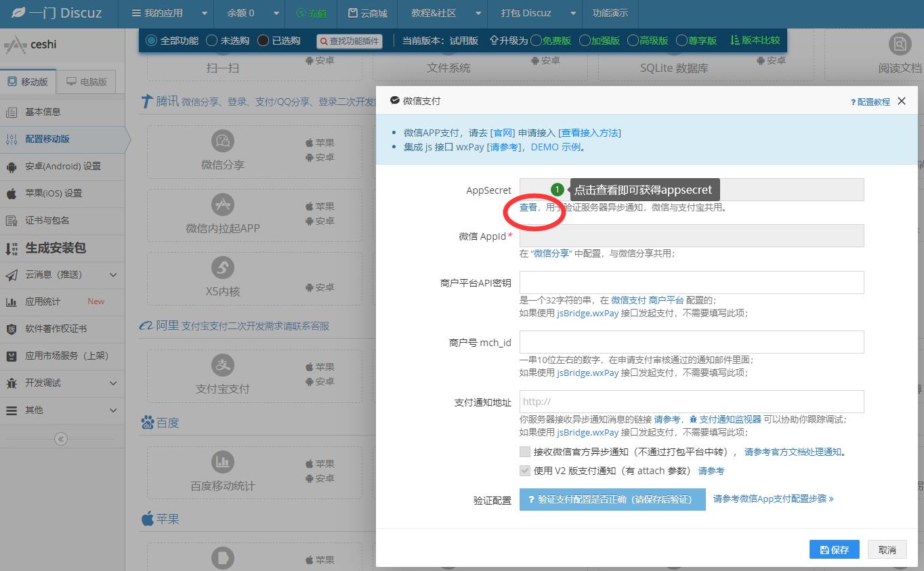The height and width of the screenshot is (571, 924).
Task: Open 请参考微信App支付配置步骤 link
Action: point(773,499)
